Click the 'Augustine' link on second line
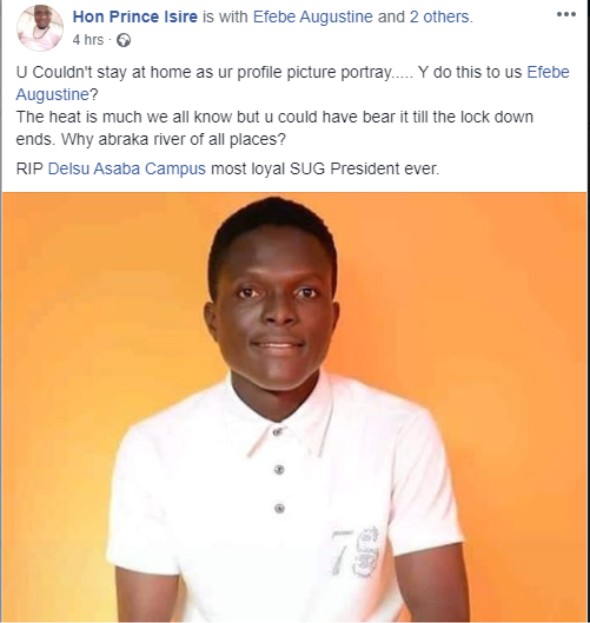 tap(52, 95)
